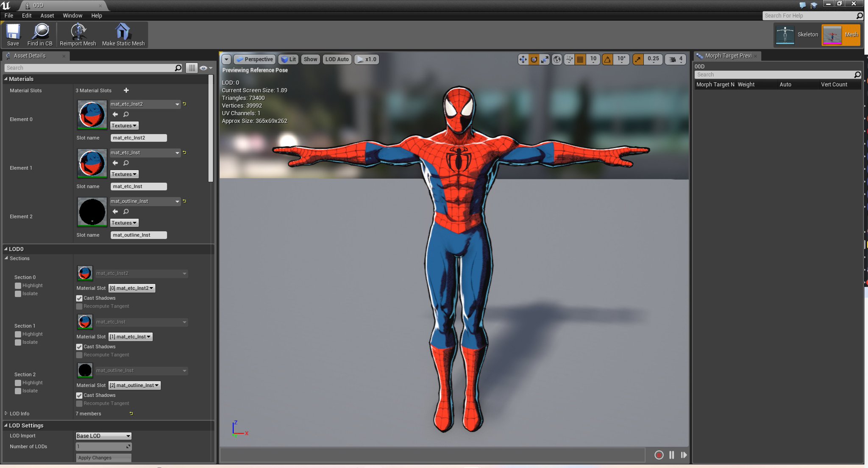Select the Morph Target Previewer tab
Image resolution: width=868 pixels, height=468 pixels.
point(727,56)
